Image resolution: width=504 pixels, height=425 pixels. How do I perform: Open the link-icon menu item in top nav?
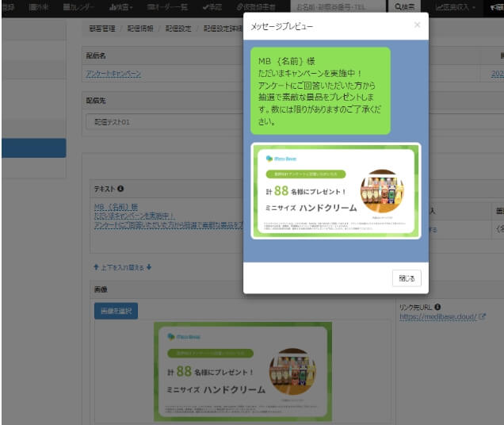tap(256, 7)
